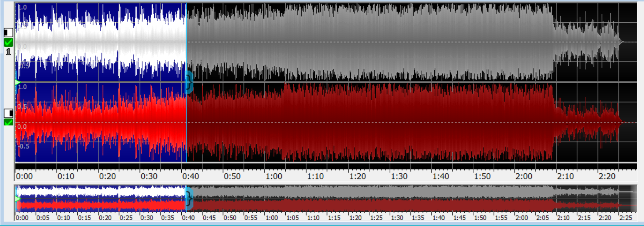The image size is (644, 226).
Task: Click 0:55 on the overview ruler
Action: tap(251, 218)
